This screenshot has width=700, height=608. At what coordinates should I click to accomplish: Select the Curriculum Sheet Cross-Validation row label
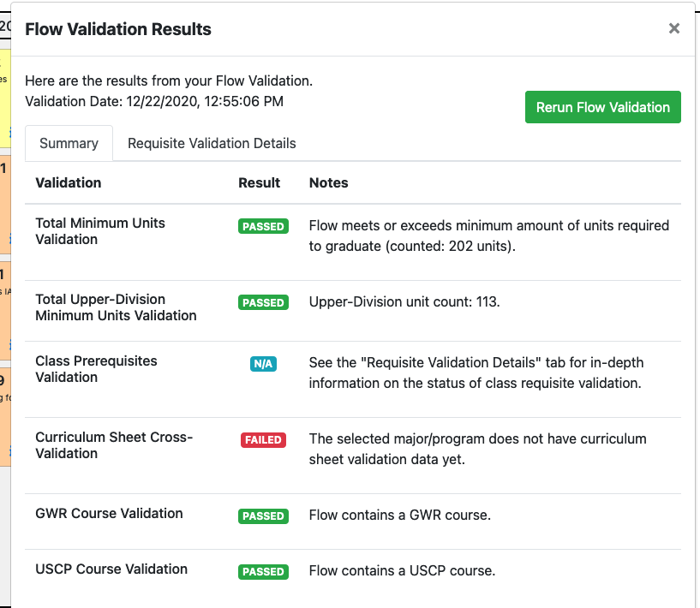point(114,445)
